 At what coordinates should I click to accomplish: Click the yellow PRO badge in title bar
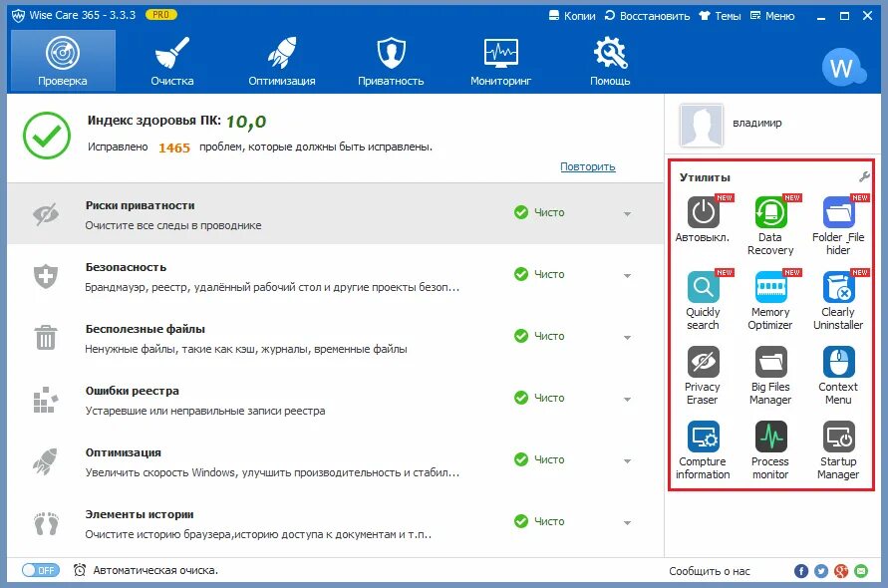[160, 15]
